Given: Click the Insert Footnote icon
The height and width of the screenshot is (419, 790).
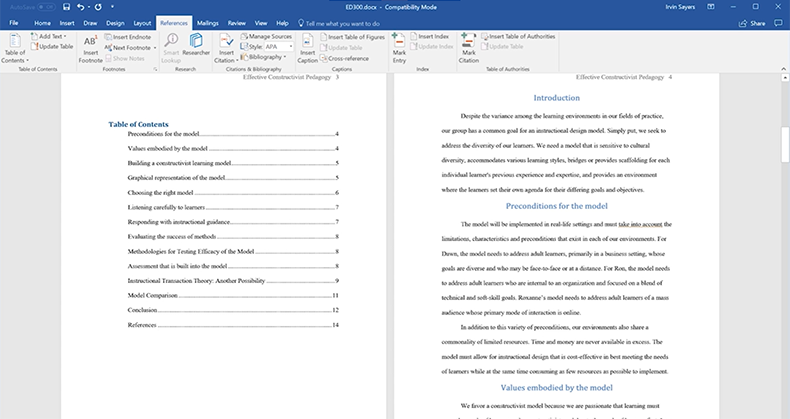Looking at the screenshot, I should tap(90, 42).
